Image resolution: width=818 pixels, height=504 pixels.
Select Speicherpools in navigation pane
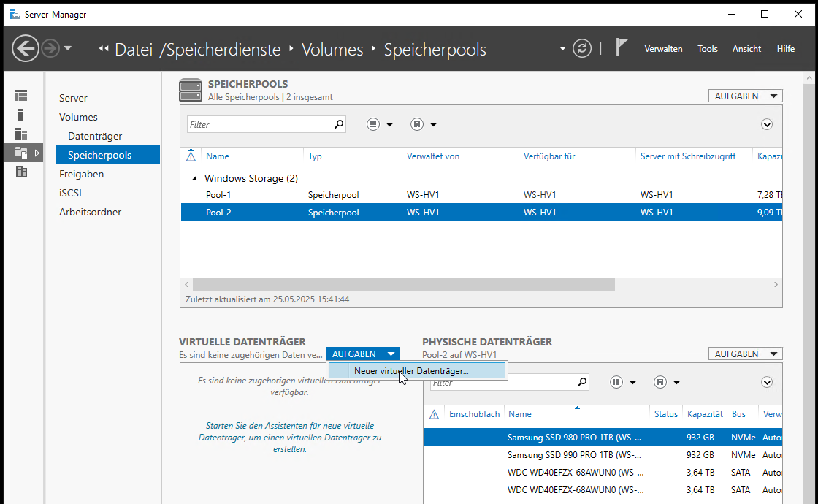click(108, 154)
